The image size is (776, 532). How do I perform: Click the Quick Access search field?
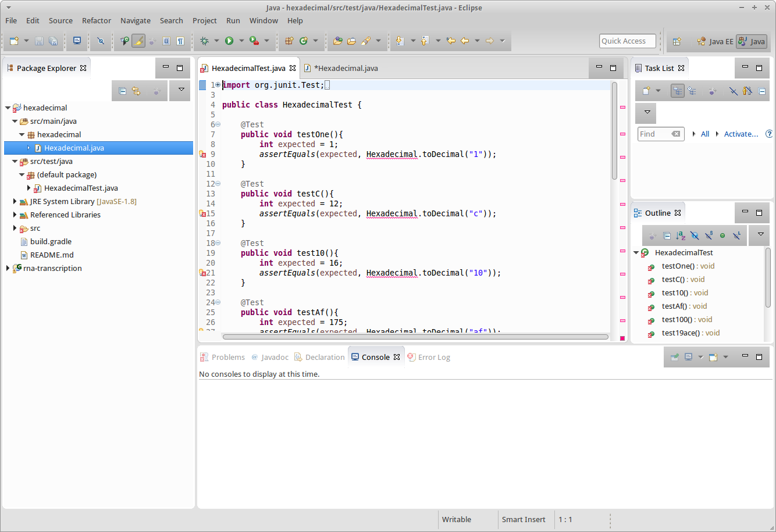pos(627,41)
